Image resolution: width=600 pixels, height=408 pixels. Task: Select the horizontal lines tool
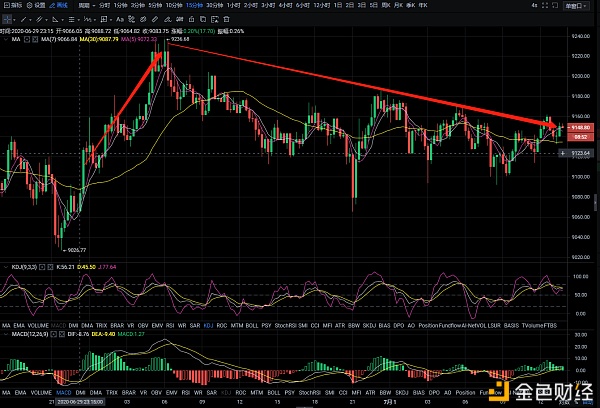[x=71, y=19]
